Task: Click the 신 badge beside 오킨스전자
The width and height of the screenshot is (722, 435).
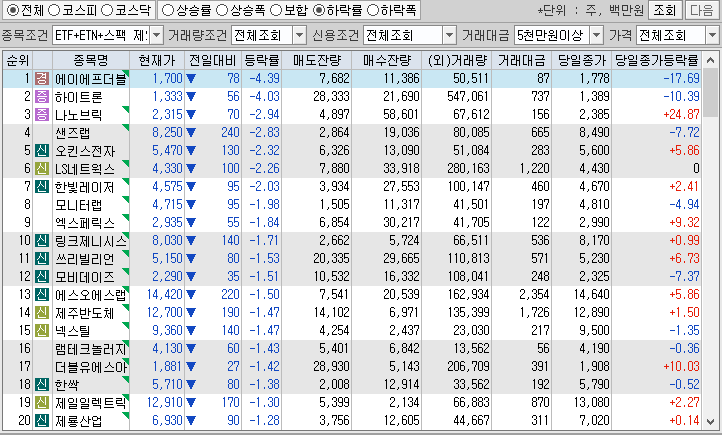Action: click(42, 151)
